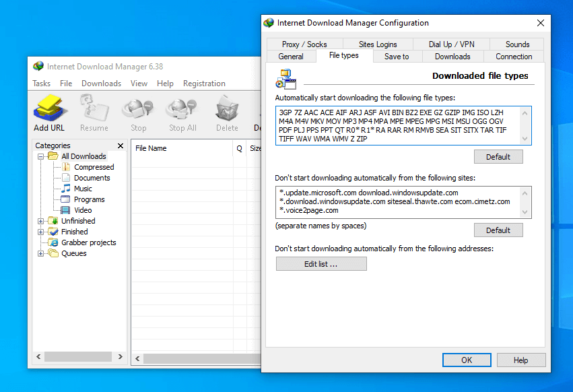
Task: Click Categories panel scroll right arrow
Action: [x=121, y=356]
